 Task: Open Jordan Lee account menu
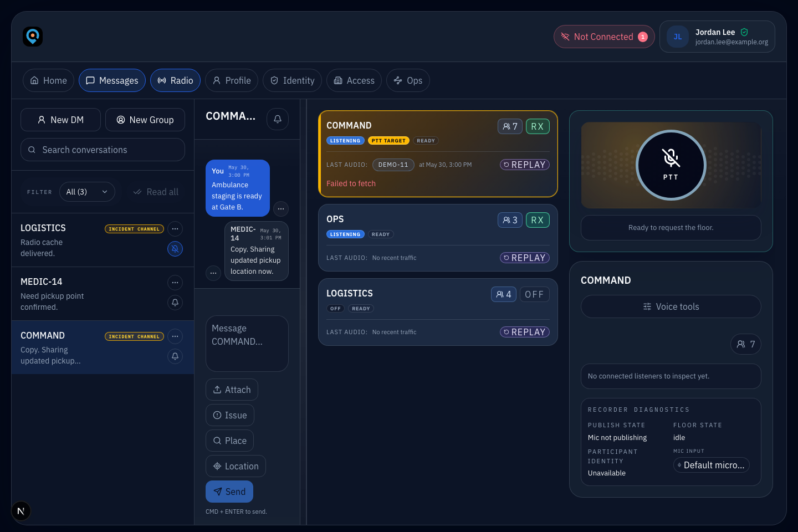click(x=717, y=37)
